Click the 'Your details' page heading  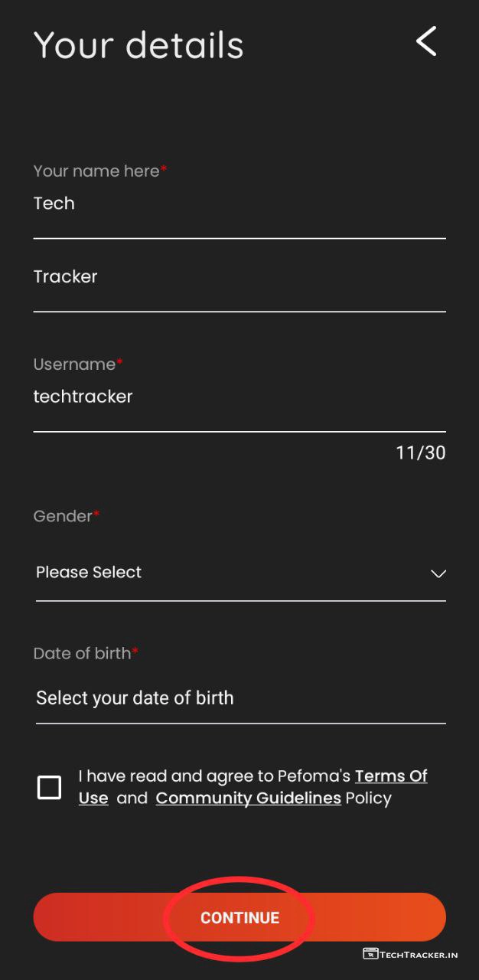[x=138, y=45]
